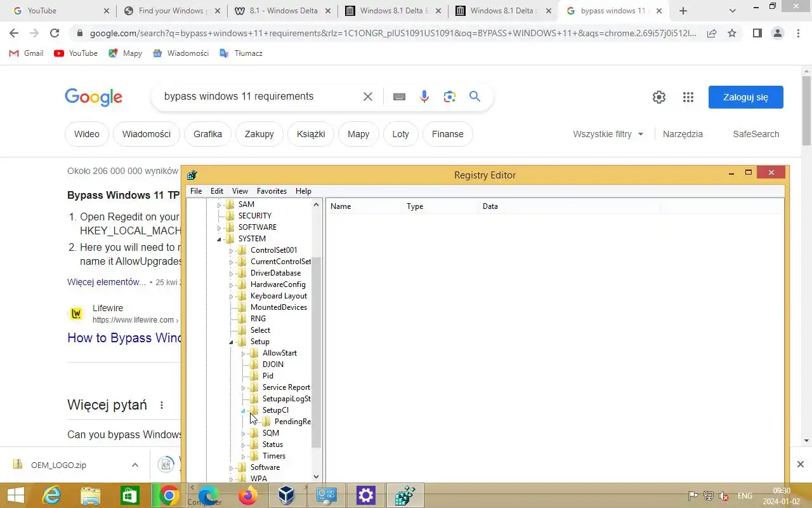Open Firefox from the taskbar
This screenshot has height=508, width=812.
point(247,495)
